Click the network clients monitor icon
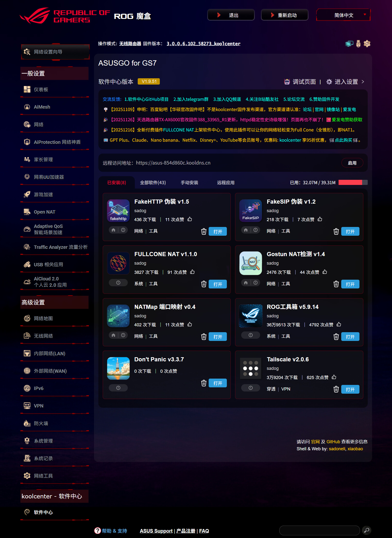Image resolution: width=392 pixels, height=538 pixels. point(349,44)
